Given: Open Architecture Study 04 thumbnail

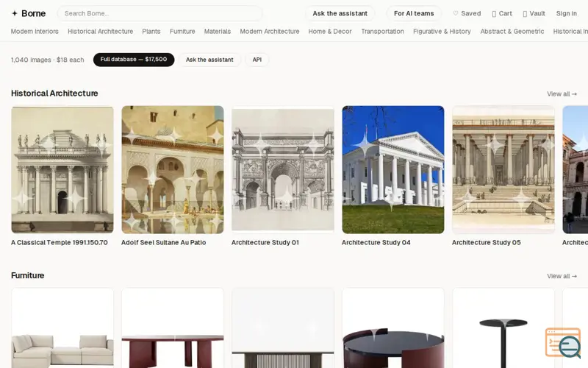Looking at the screenshot, I should pos(393,170).
